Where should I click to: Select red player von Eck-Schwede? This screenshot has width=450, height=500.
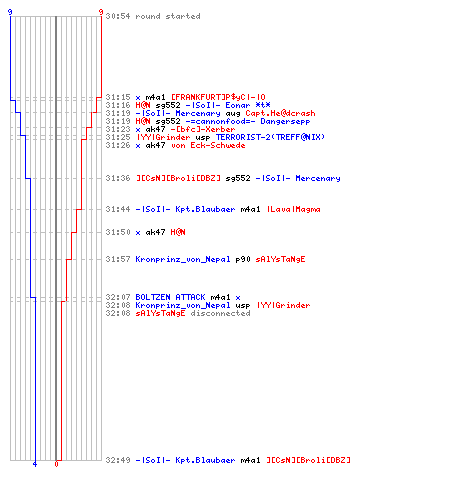point(208,145)
